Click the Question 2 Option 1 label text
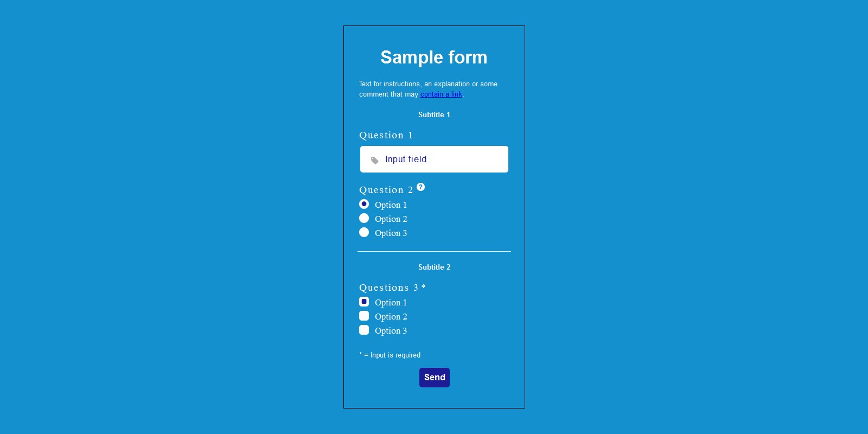868x434 pixels. 391,205
